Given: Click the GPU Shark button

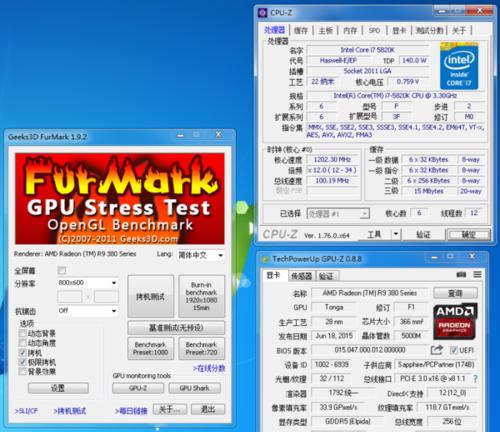Looking at the screenshot, I should click(194, 388).
